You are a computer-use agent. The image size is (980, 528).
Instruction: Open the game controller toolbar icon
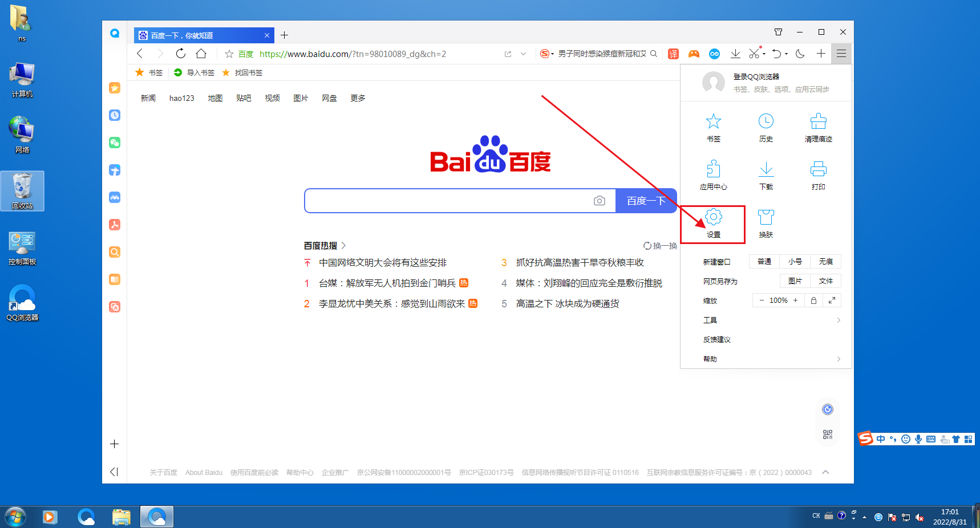tap(694, 54)
